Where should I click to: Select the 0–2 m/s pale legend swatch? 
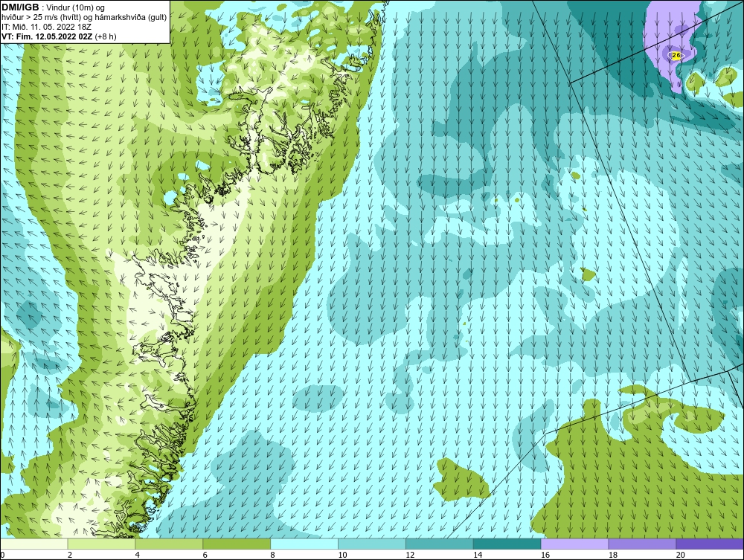click(34, 544)
